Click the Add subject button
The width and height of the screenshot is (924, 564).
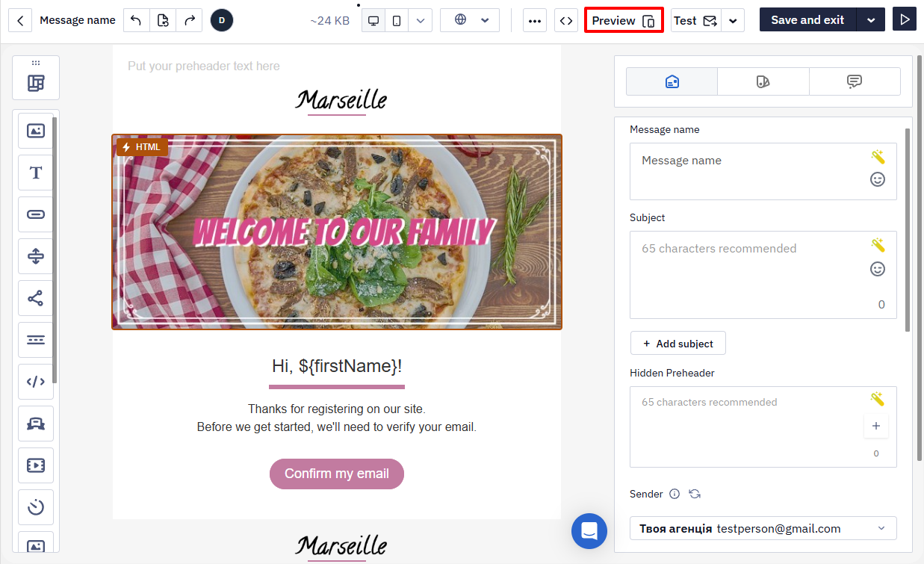click(678, 344)
